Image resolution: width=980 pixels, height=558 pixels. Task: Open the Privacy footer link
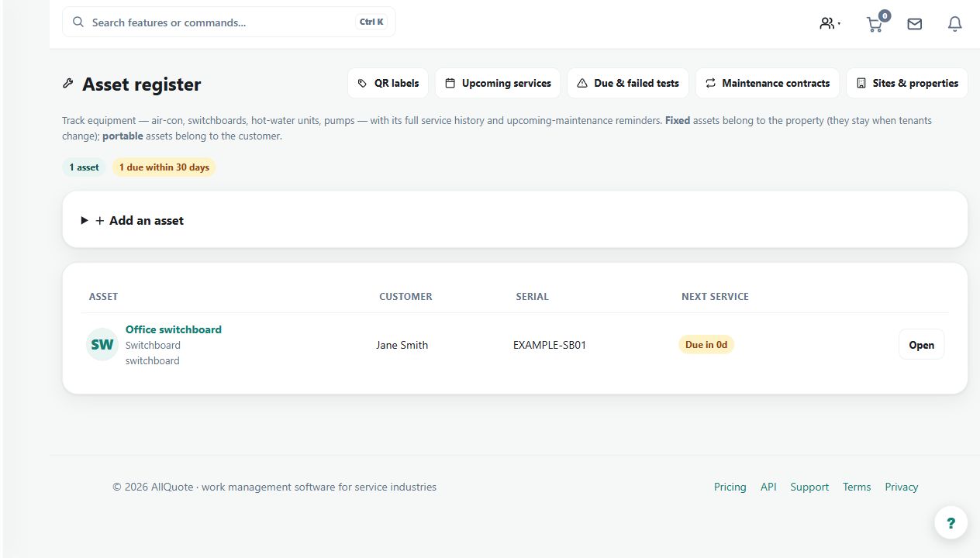(902, 487)
